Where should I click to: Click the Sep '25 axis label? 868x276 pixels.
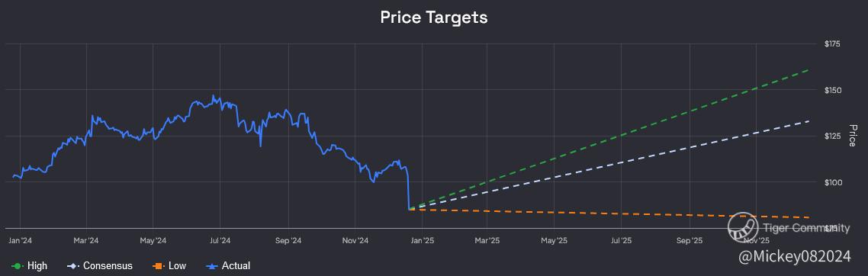click(x=690, y=240)
